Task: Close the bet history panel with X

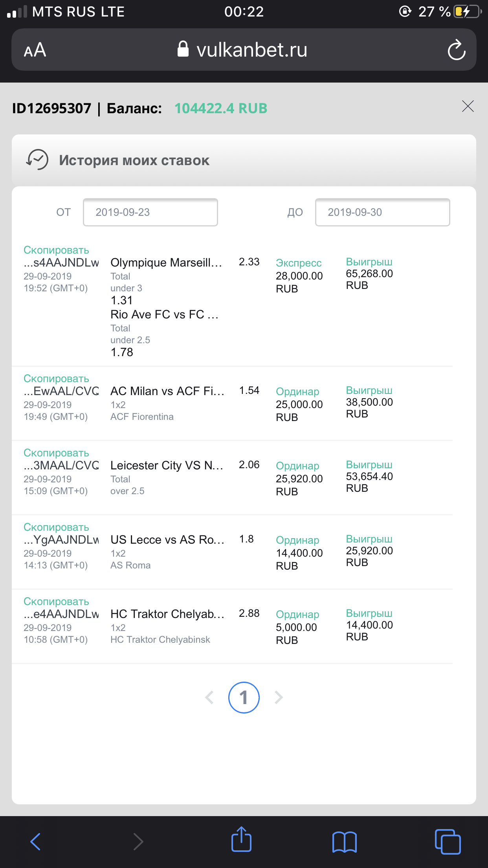Action: (468, 106)
